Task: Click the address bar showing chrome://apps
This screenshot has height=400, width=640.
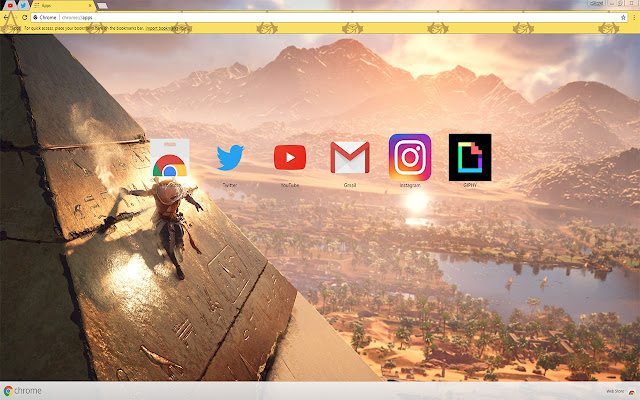Action: 329,17
